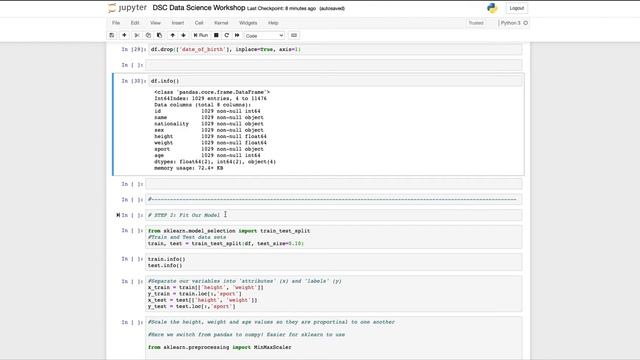640x360 pixels.
Task: Click output line 'sport 1029 non-null object'
Action: point(209,149)
